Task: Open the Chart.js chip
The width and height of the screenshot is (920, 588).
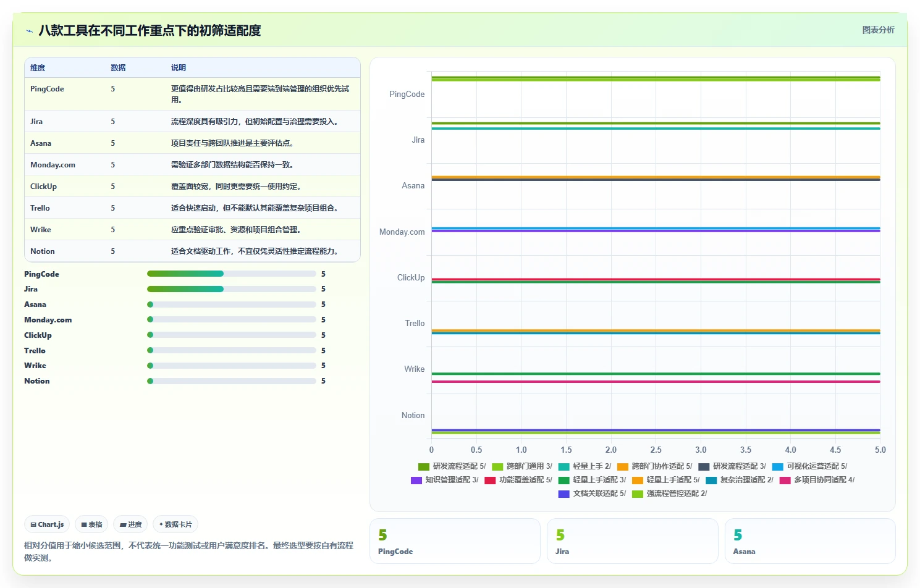Action: [47, 524]
